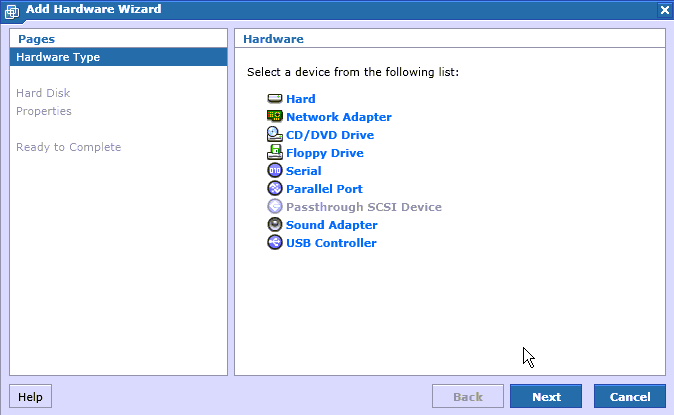
Task: Open Help for the wizard
Action: [30, 396]
